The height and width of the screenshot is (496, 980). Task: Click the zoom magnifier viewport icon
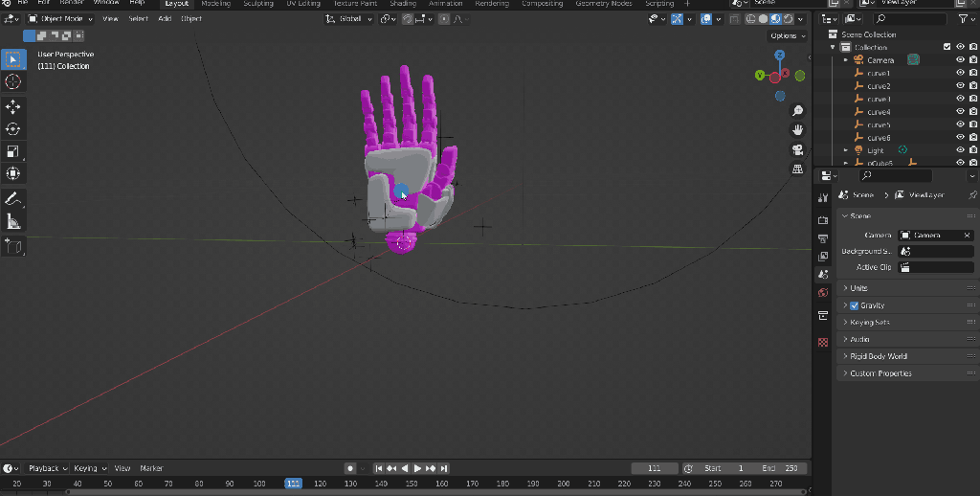(797, 111)
